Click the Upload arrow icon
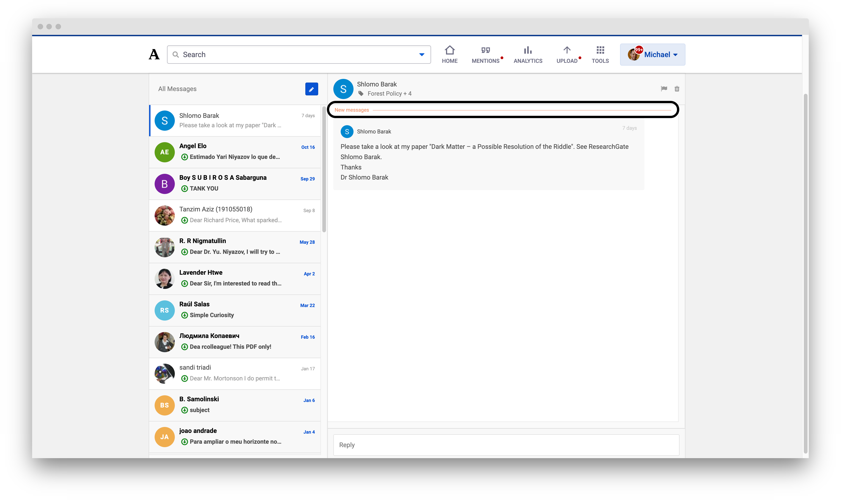Viewport: 841px width, 504px height. click(567, 50)
